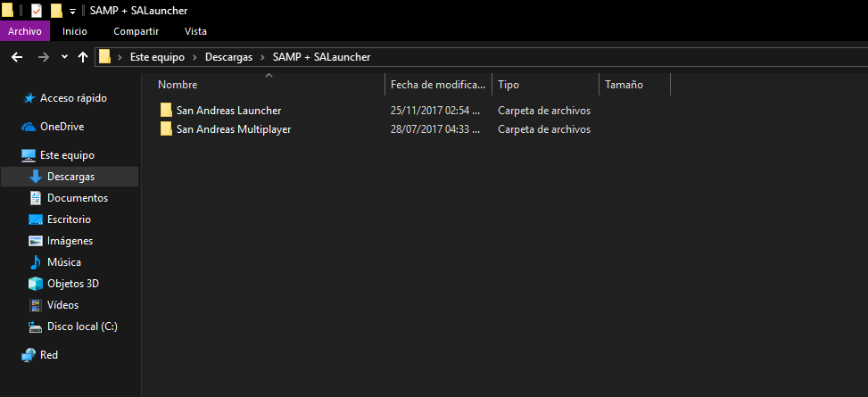Click the Disco local drive icon
Screen dimensions: 868x397
pos(36,327)
